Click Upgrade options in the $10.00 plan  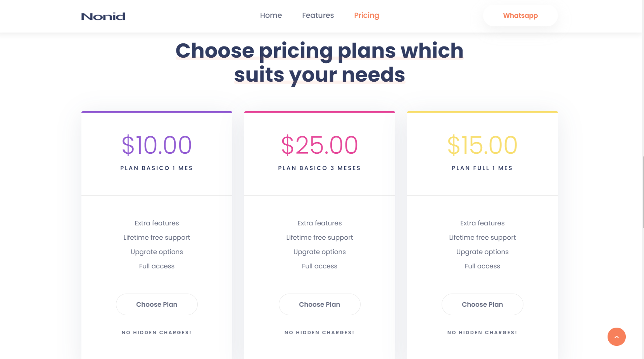pos(157,252)
